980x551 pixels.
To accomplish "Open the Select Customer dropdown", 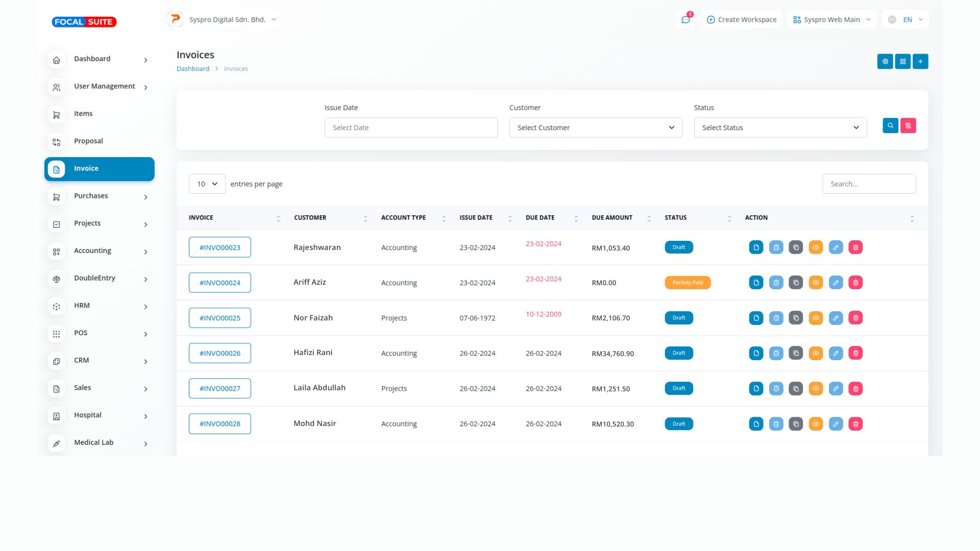I will [595, 128].
